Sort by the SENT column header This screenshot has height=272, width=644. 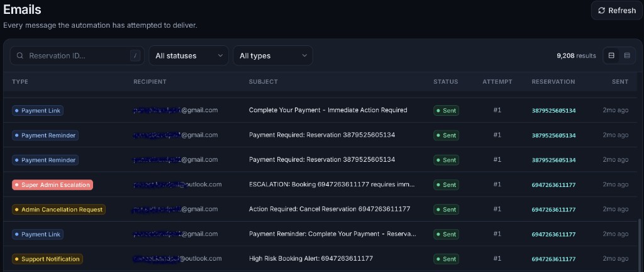point(620,82)
